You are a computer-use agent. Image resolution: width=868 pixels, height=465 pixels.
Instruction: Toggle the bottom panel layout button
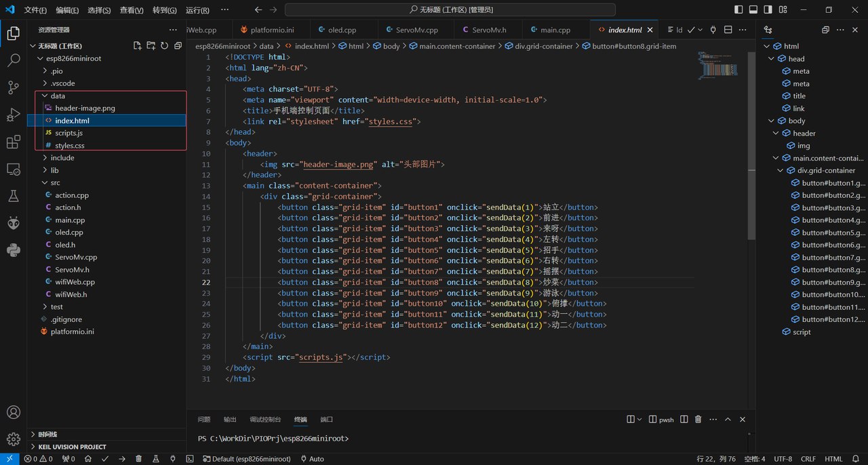pos(753,9)
